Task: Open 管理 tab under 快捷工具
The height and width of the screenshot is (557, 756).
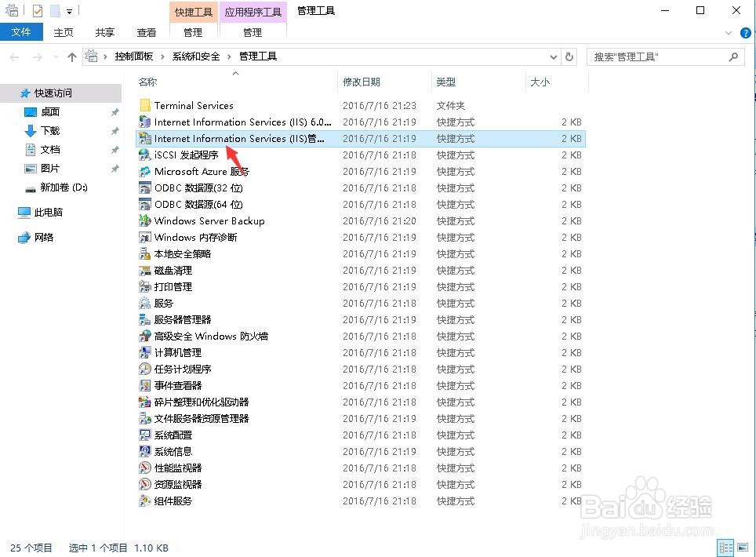Action: 193,32
